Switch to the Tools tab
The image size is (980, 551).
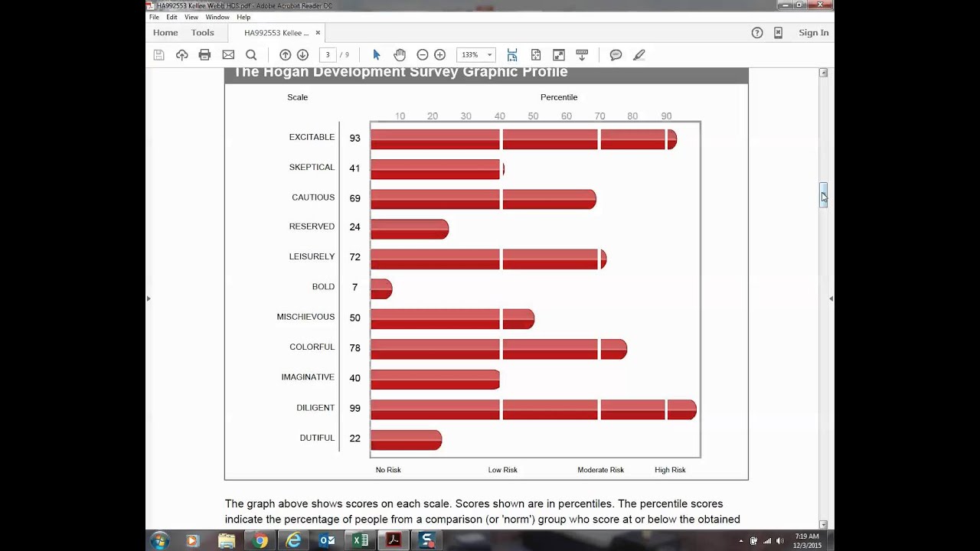pos(203,32)
